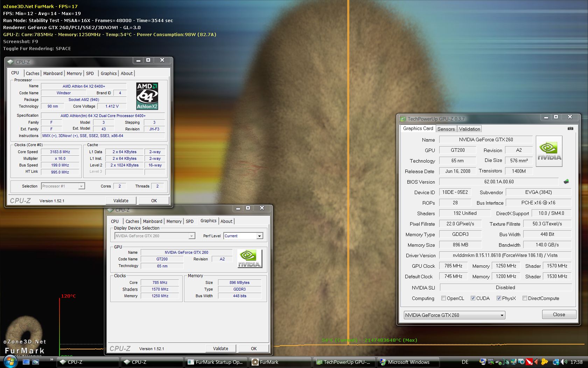
Task: Click the CPU-Z title bar icon of the CPU tab window
Action: pyautogui.click(x=10, y=62)
